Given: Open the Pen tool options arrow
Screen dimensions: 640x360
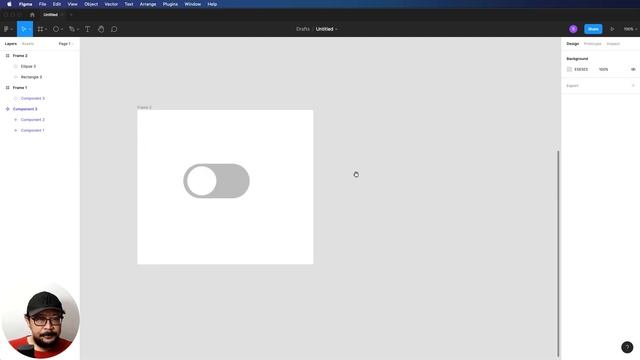Looking at the screenshot, I should click(x=78, y=29).
